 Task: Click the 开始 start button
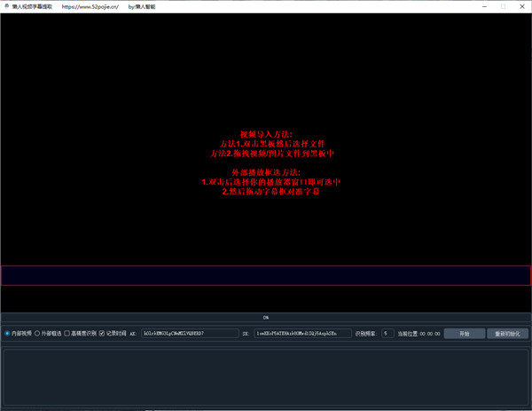click(464, 334)
